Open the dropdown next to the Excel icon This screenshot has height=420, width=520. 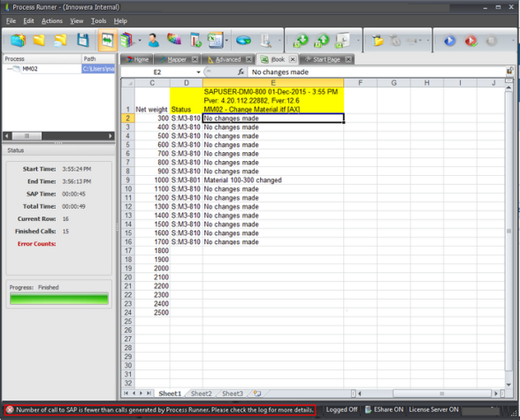[x=226, y=41]
